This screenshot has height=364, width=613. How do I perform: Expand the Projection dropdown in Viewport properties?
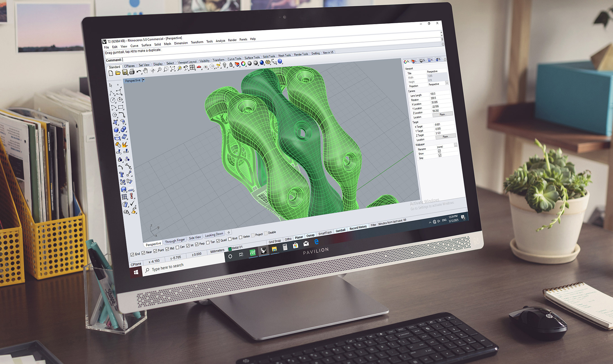coord(447,83)
